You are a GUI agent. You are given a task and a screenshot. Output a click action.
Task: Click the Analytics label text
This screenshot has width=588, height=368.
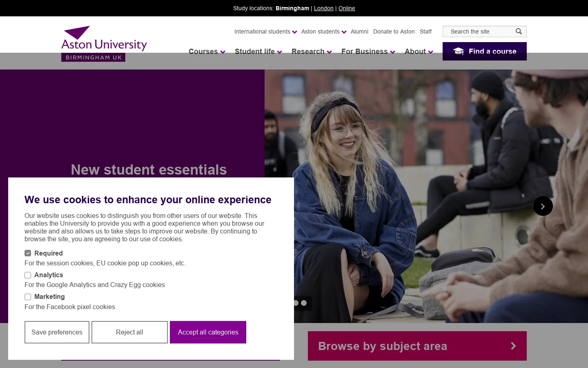pos(49,275)
